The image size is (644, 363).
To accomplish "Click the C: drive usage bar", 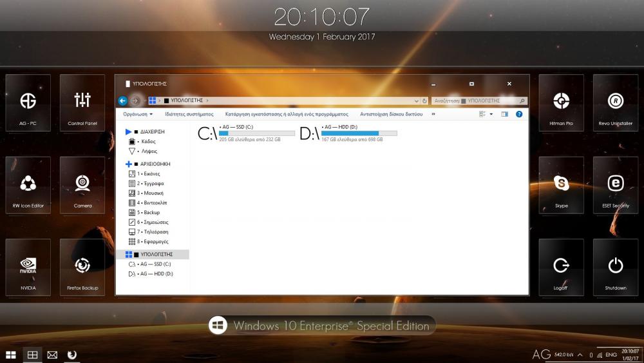I will coord(256,133).
